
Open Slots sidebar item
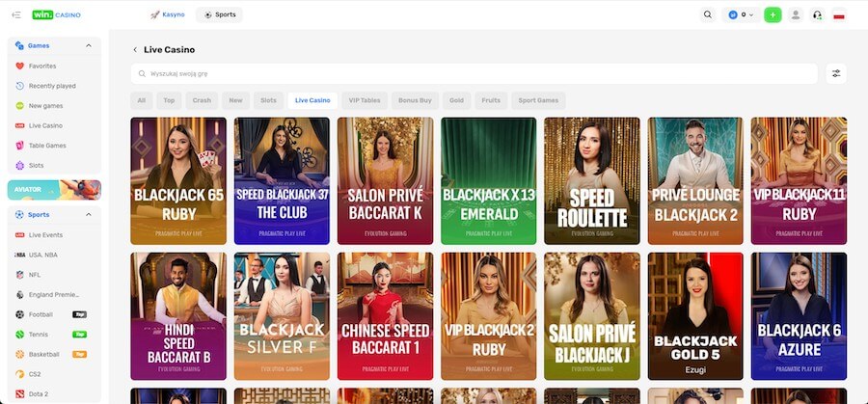(54, 166)
